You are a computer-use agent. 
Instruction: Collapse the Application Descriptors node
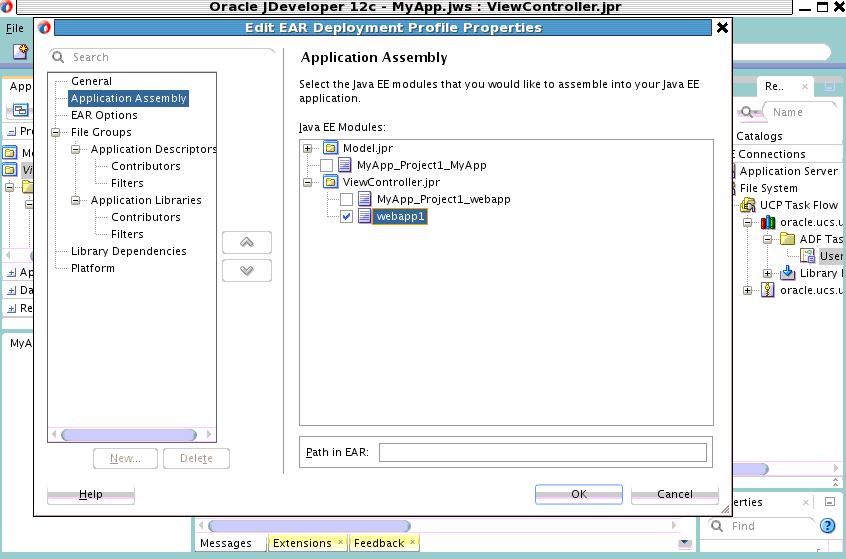(x=76, y=149)
